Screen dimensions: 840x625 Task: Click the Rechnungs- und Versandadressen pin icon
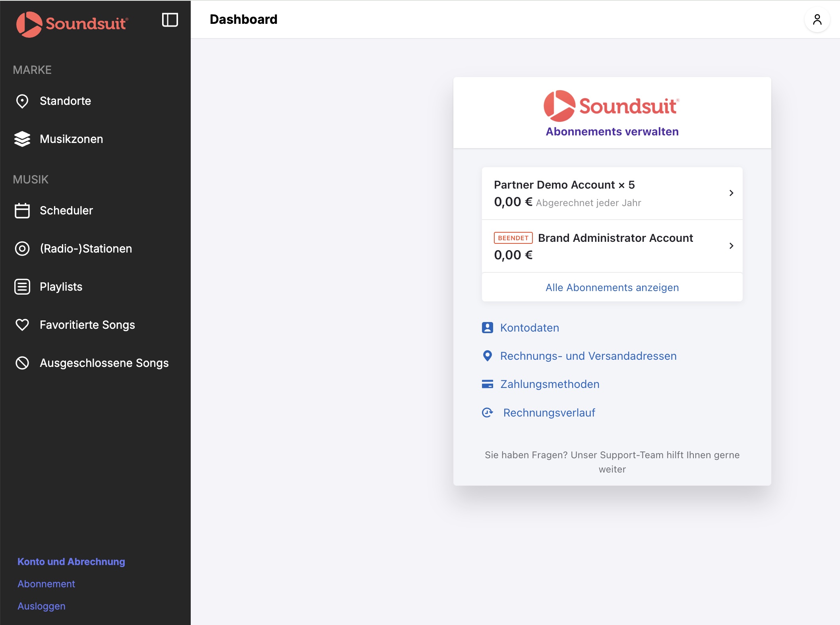(x=488, y=356)
